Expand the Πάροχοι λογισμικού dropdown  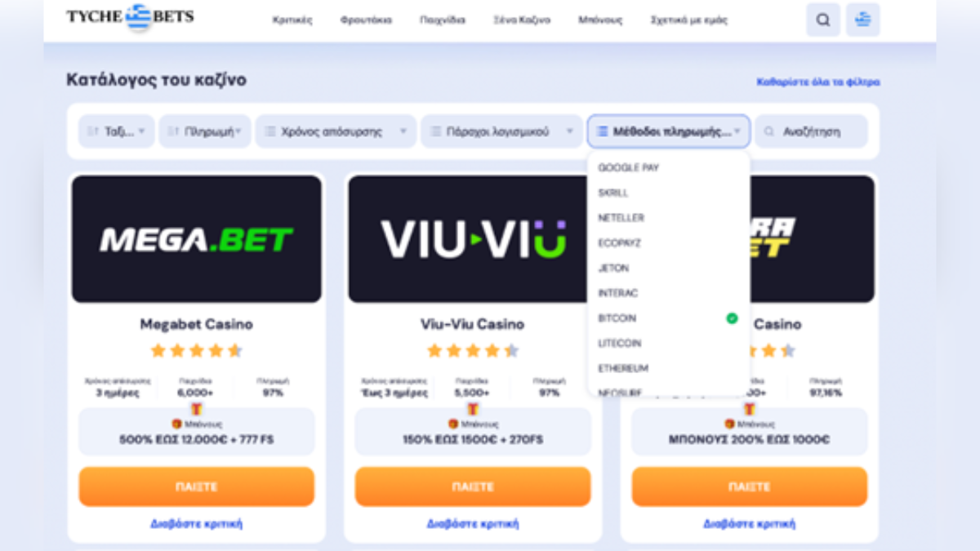501,131
